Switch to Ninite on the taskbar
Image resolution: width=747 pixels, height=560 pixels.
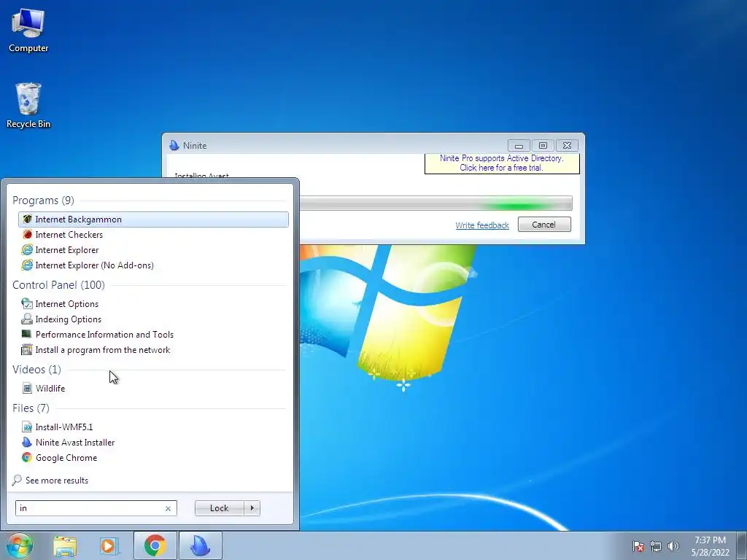click(201, 545)
